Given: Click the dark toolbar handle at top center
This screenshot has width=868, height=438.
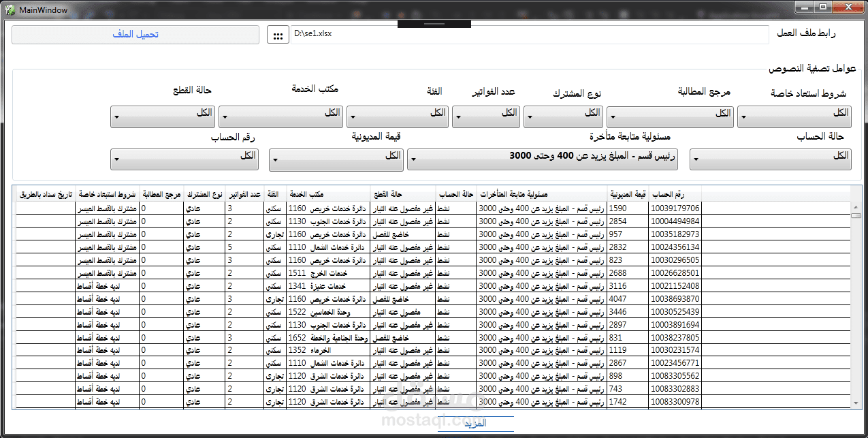Looking at the screenshot, I should coord(434,24).
